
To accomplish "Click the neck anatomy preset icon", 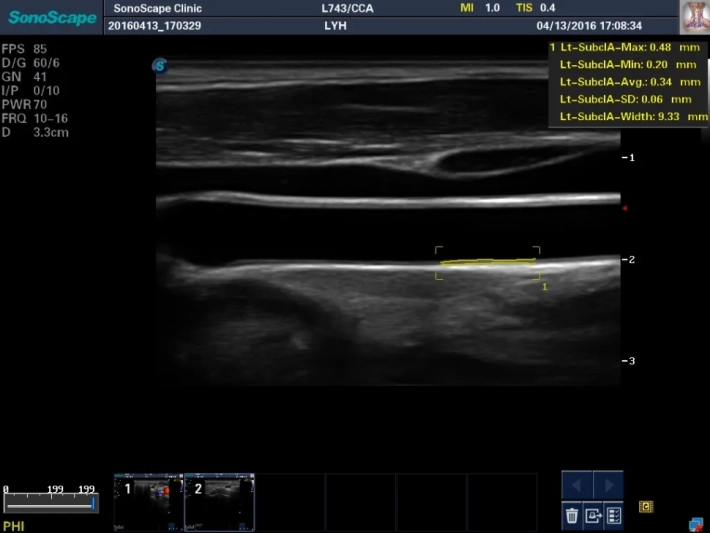I will point(694,17).
